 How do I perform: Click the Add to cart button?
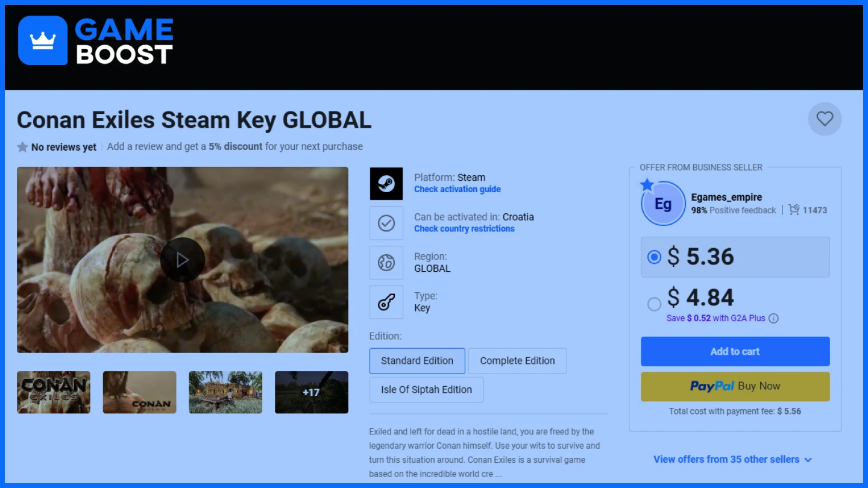pyautogui.click(x=735, y=351)
